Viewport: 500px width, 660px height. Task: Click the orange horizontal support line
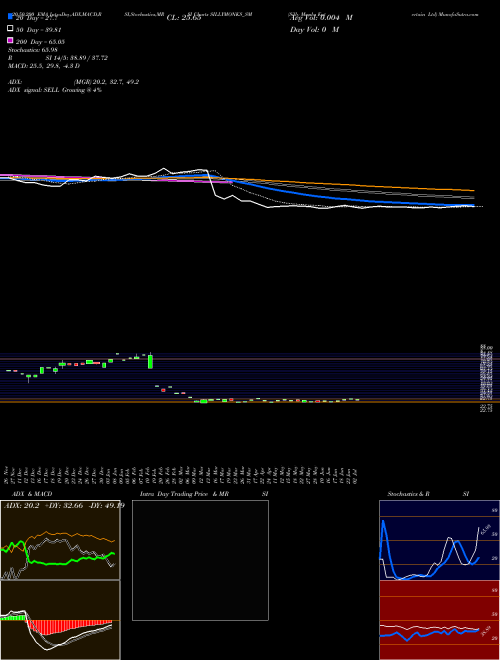pyautogui.click(x=250, y=402)
